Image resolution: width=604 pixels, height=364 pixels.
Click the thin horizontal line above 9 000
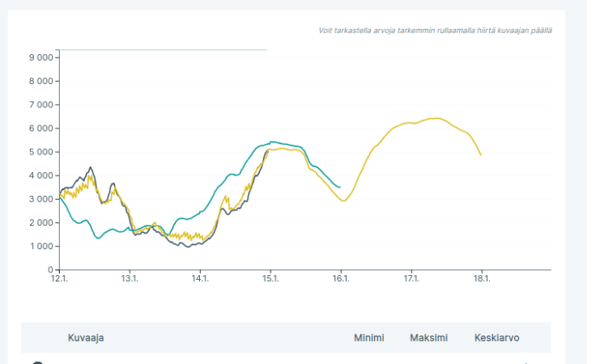[x=162, y=49]
